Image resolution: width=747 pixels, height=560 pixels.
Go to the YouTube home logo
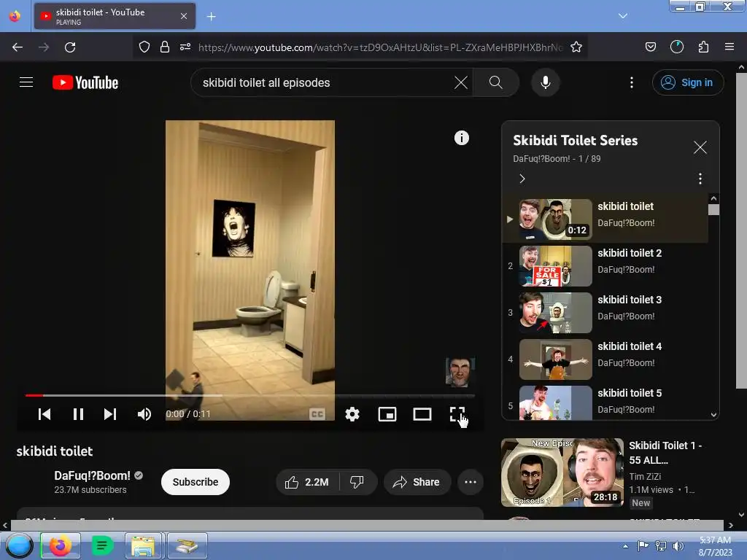click(85, 82)
